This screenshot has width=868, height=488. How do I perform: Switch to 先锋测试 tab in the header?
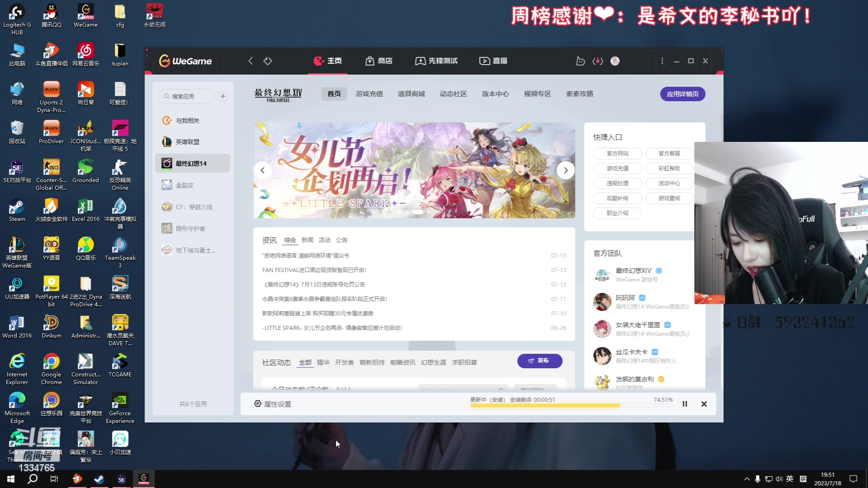(436, 61)
